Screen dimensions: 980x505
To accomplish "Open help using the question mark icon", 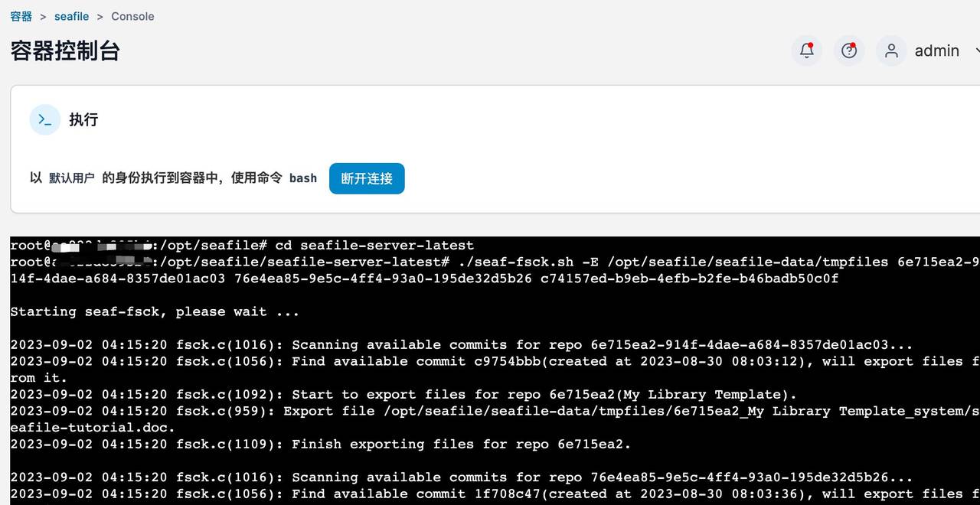I will tap(849, 49).
